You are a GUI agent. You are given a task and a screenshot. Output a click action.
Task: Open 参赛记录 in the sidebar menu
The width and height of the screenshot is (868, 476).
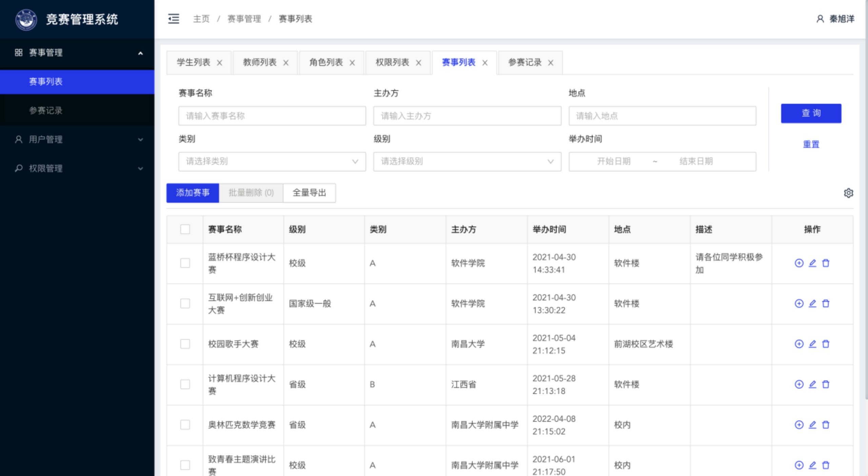[x=46, y=111]
